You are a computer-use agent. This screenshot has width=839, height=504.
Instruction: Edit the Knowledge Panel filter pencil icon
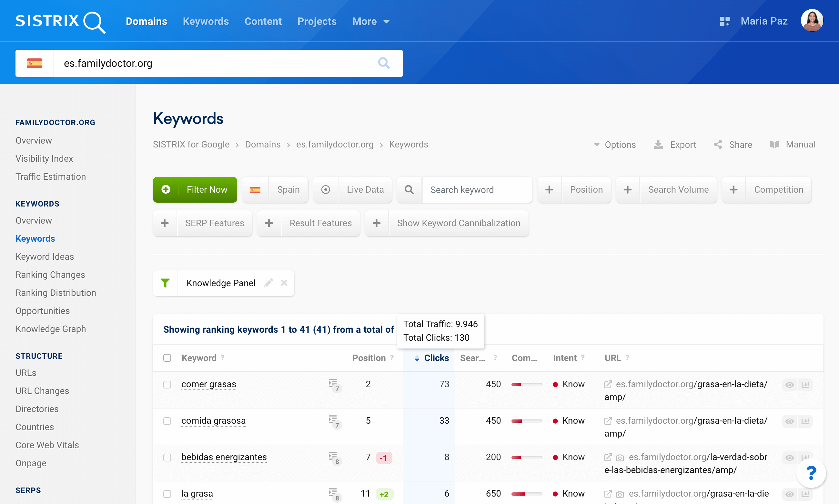[x=268, y=283]
